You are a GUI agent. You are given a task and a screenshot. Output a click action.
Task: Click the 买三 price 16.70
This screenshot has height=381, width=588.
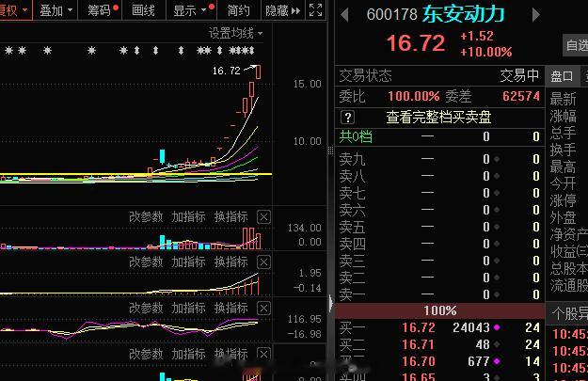click(x=419, y=361)
